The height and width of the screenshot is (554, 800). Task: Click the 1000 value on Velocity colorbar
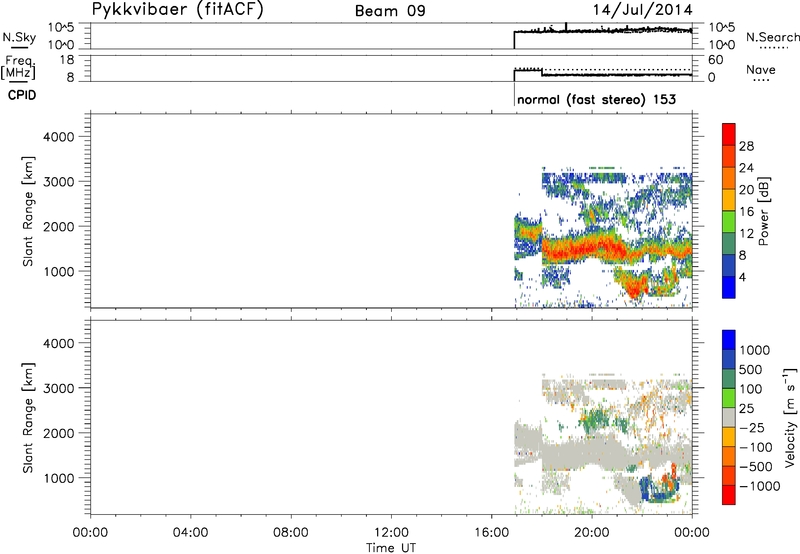point(754,350)
